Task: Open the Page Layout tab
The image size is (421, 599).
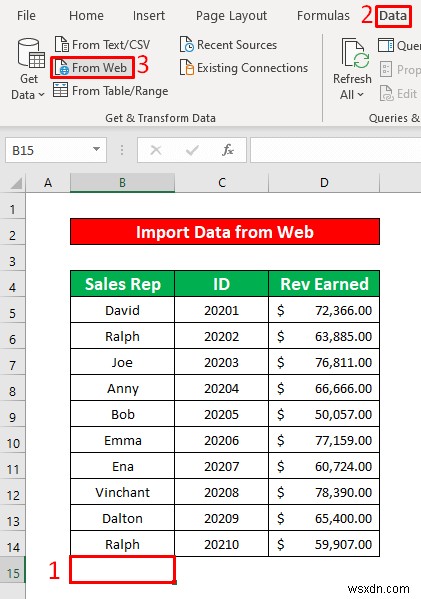Action: (x=231, y=16)
